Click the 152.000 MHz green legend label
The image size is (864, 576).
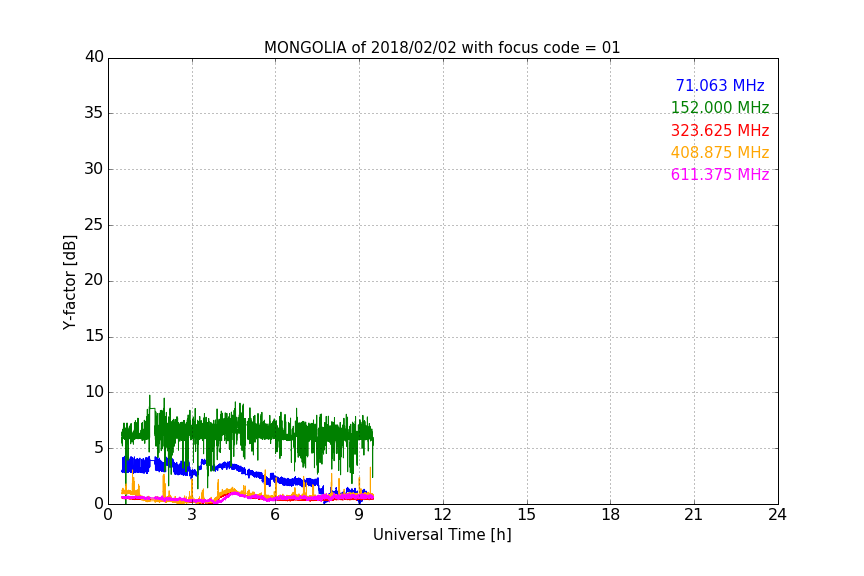click(720, 108)
